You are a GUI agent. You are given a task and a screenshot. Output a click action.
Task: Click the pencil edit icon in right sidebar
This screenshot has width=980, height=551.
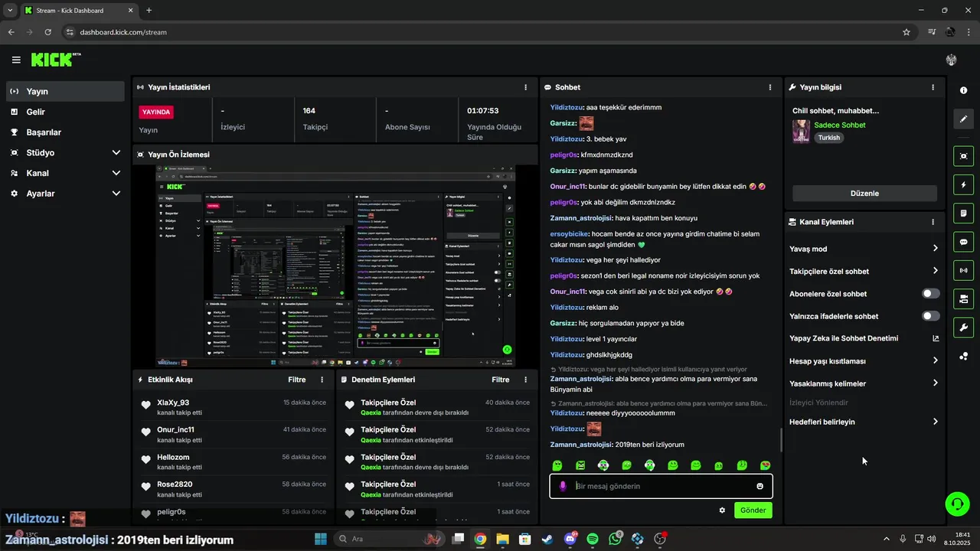963,119
